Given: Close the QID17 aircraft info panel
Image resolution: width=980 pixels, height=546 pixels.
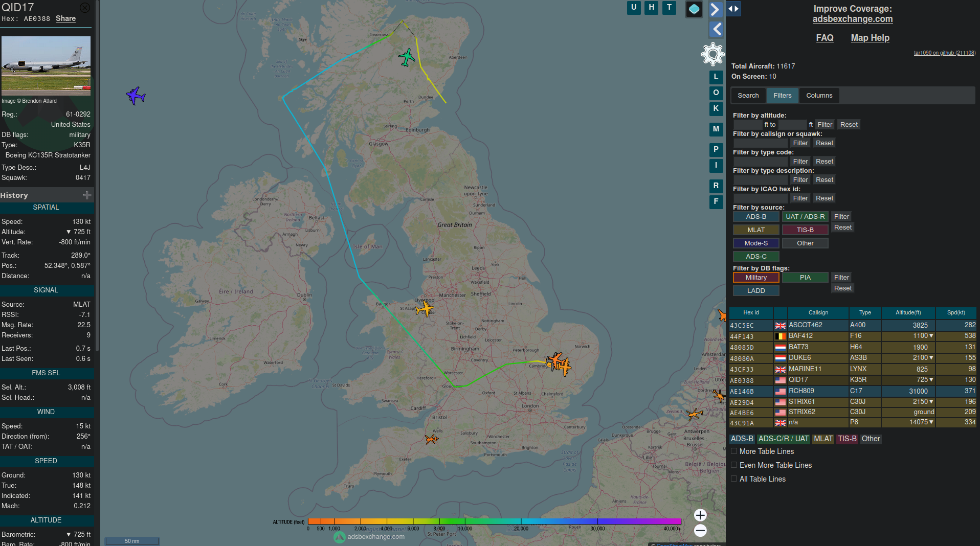Looking at the screenshot, I should [x=85, y=8].
